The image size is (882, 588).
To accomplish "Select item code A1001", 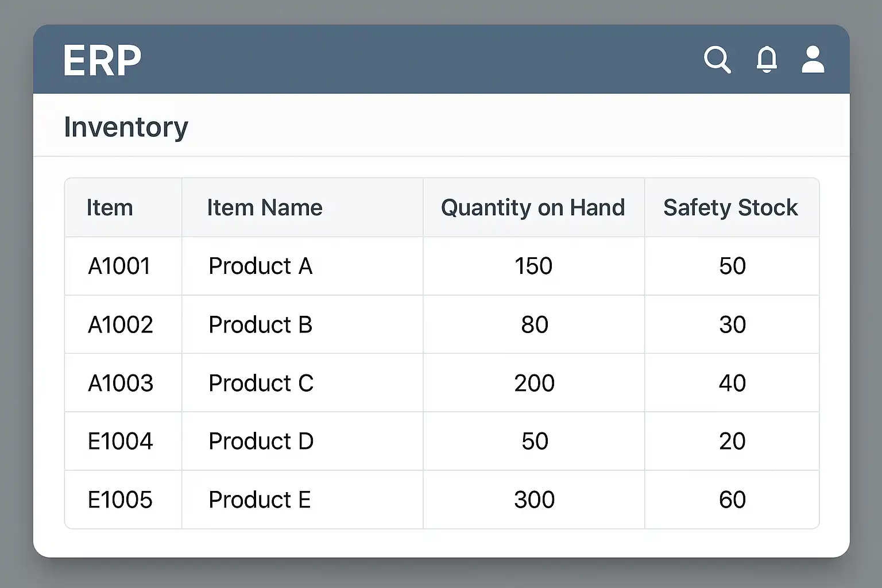I will [x=119, y=266].
